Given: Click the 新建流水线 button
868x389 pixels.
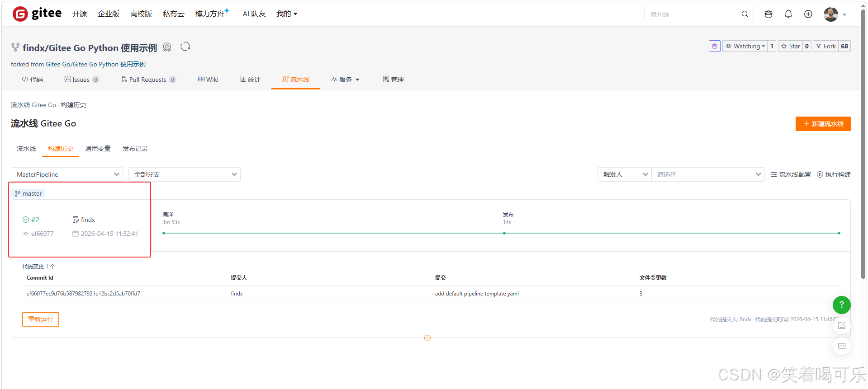Looking at the screenshot, I should [823, 124].
